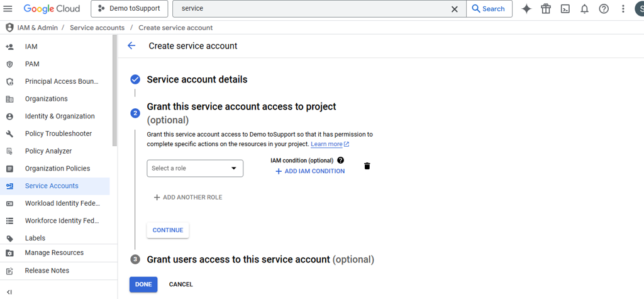Select Organization Policies menu item
Image resolution: width=644 pixels, height=299 pixels.
point(57,169)
